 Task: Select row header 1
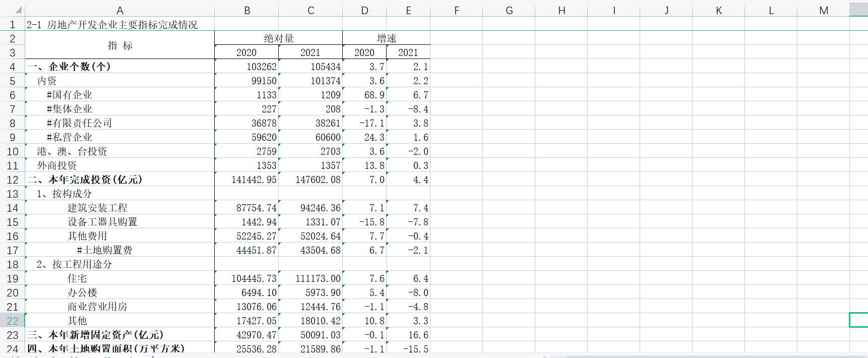[12, 24]
